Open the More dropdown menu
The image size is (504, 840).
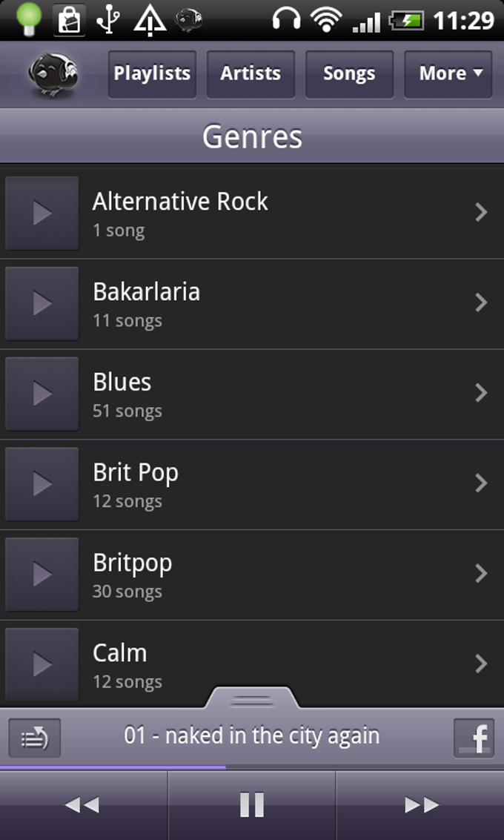(448, 74)
